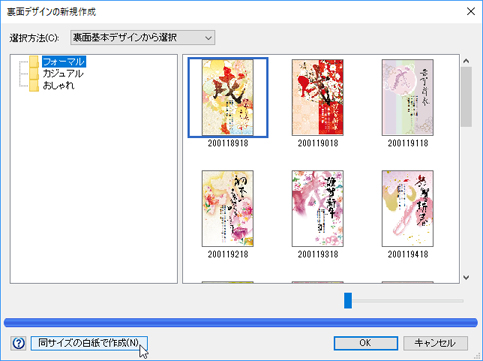Screen dimensions: 483x361
Task: Click the thumbnail size slider handle
Action: [x=348, y=301]
